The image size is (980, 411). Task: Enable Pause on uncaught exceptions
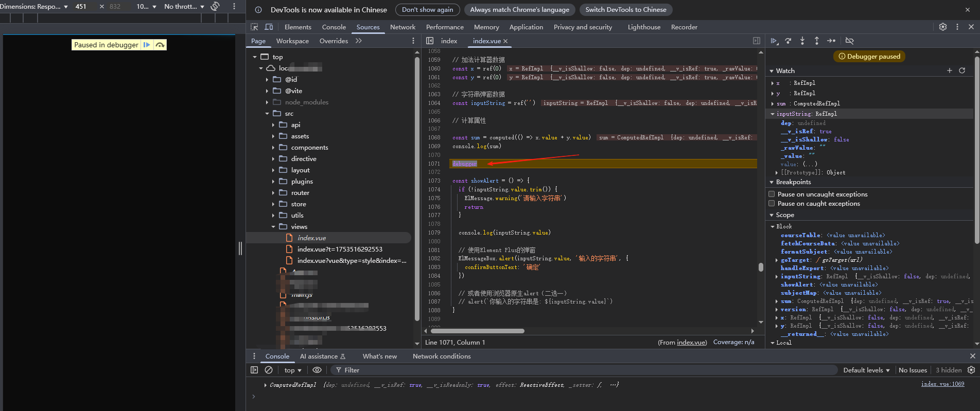click(772, 194)
